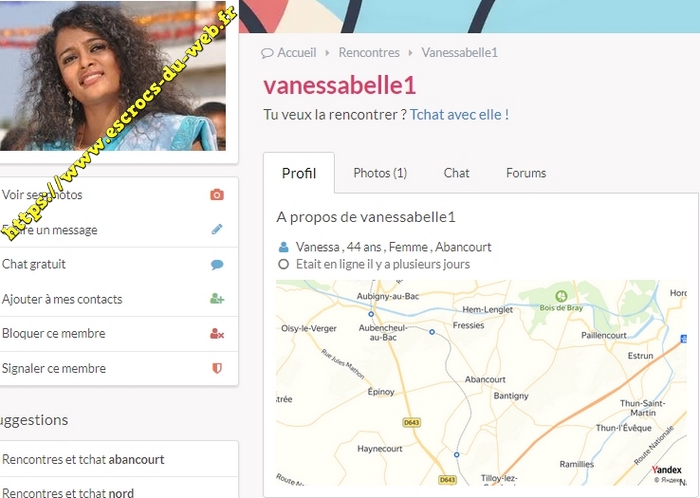Follow the Tchat avec elle link
Screen dimensions: 700x498
click(x=459, y=115)
